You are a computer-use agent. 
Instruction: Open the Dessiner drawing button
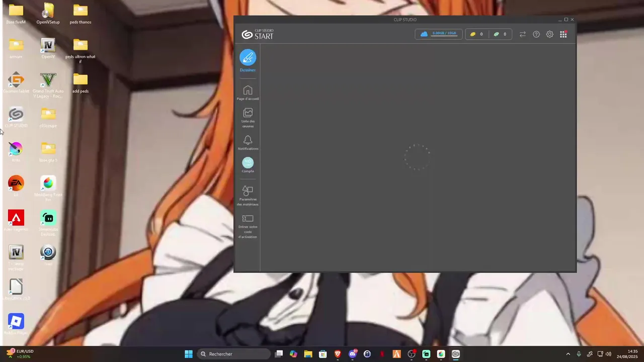248,61
